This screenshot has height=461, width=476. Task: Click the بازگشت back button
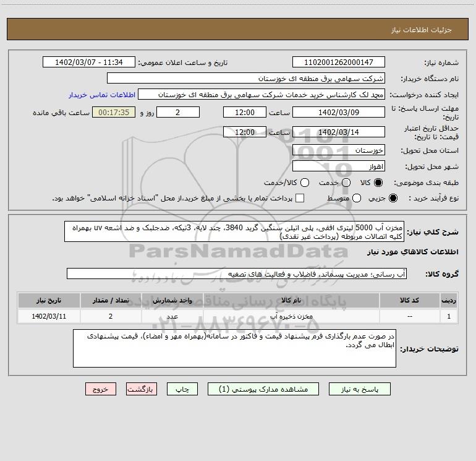[142, 389]
